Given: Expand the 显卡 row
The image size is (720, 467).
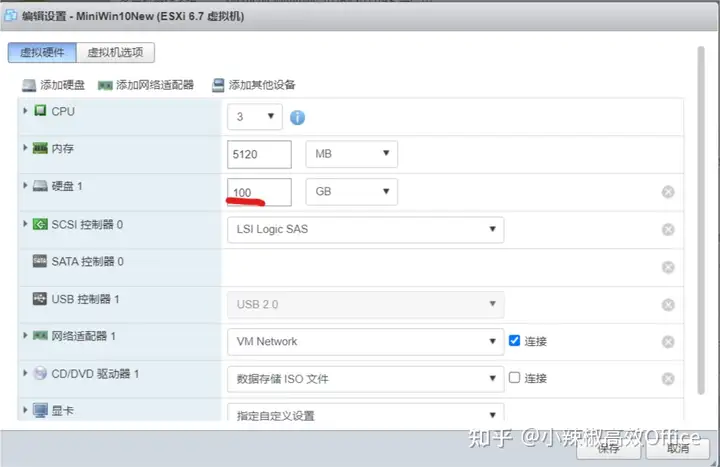Looking at the screenshot, I should 25,410.
